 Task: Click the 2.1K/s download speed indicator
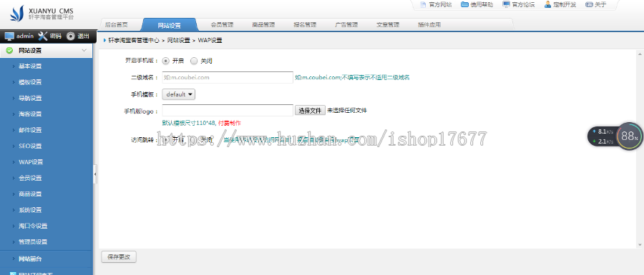[602, 141]
